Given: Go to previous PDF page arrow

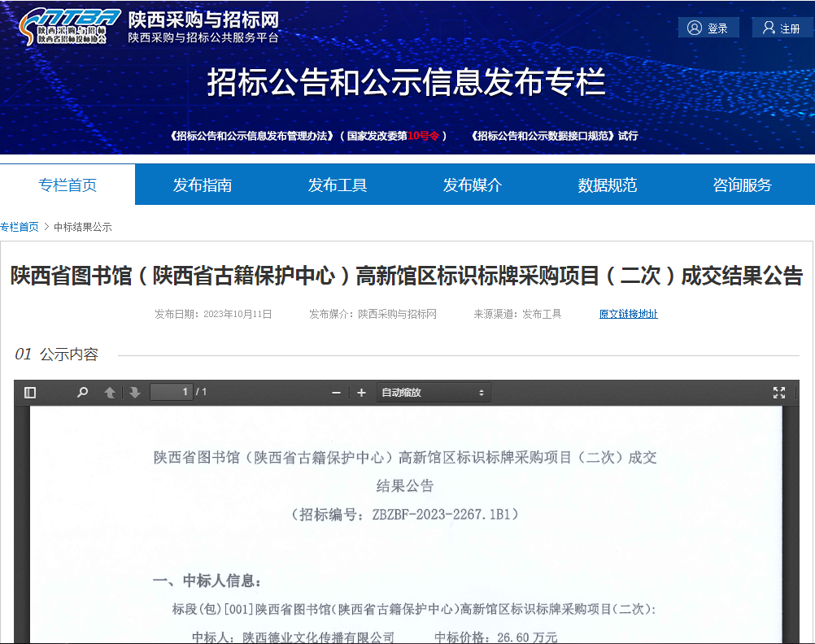Looking at the screenshot, I should click(x=110, y=393).
